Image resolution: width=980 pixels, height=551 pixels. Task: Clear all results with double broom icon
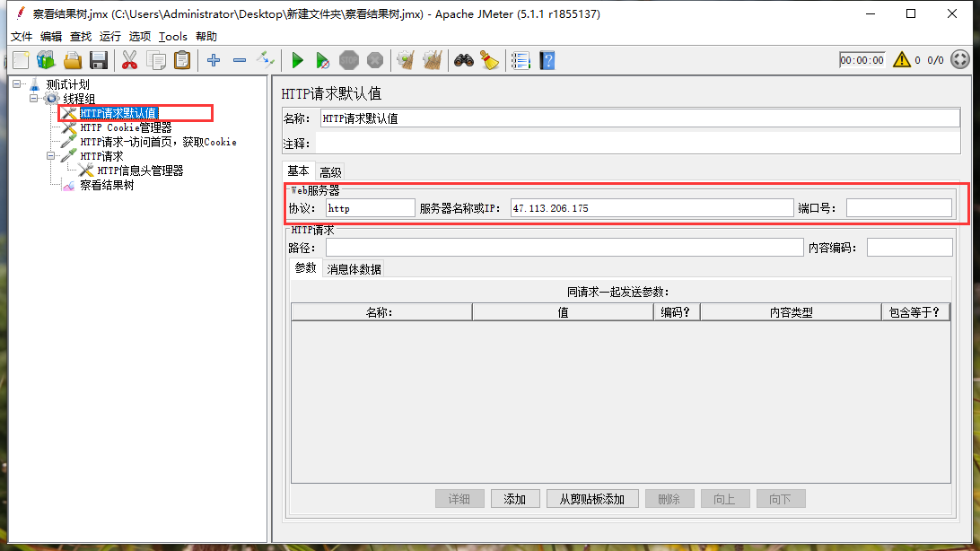tap(432, 61)
